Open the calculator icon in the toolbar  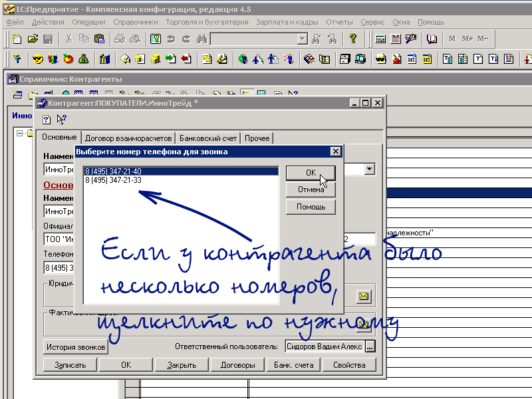pos(380,39)
